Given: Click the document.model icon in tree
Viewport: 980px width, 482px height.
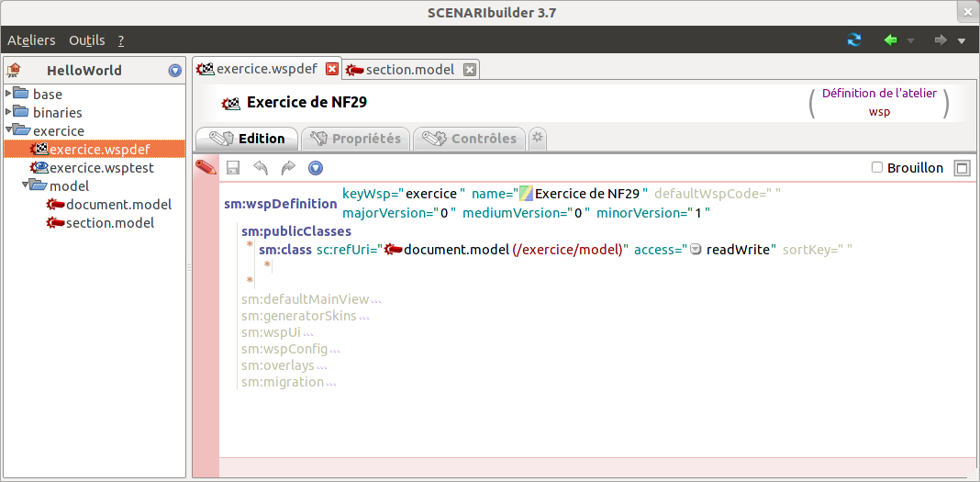Looking at the screenshot, I should [55, 204].
